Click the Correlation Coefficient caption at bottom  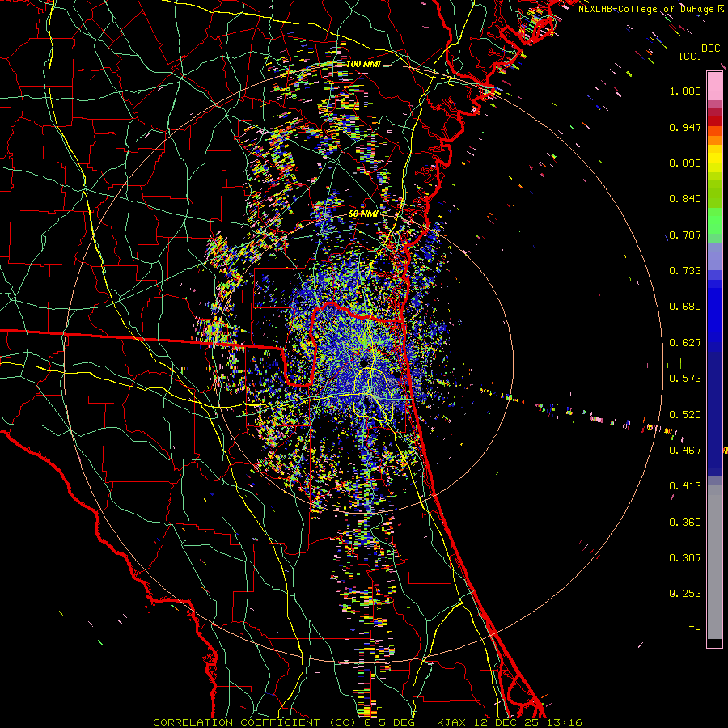[367, 722]
